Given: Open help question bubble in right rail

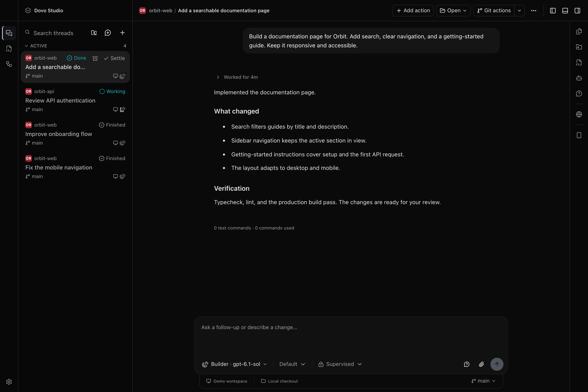Looking at the screenshot, I should tap(579, 94).
